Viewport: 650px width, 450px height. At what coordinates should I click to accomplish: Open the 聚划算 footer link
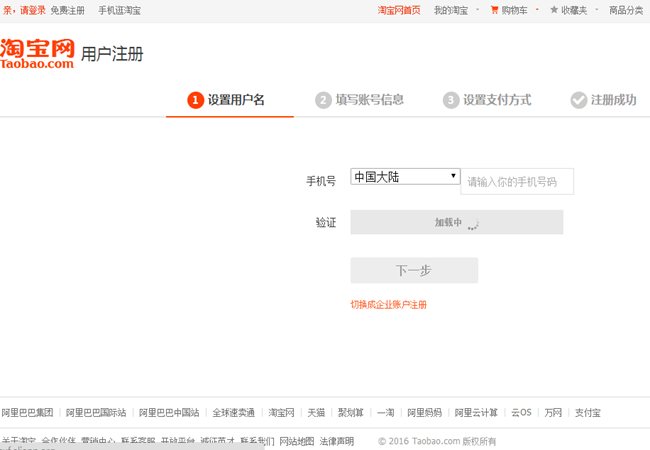point(351,412)
